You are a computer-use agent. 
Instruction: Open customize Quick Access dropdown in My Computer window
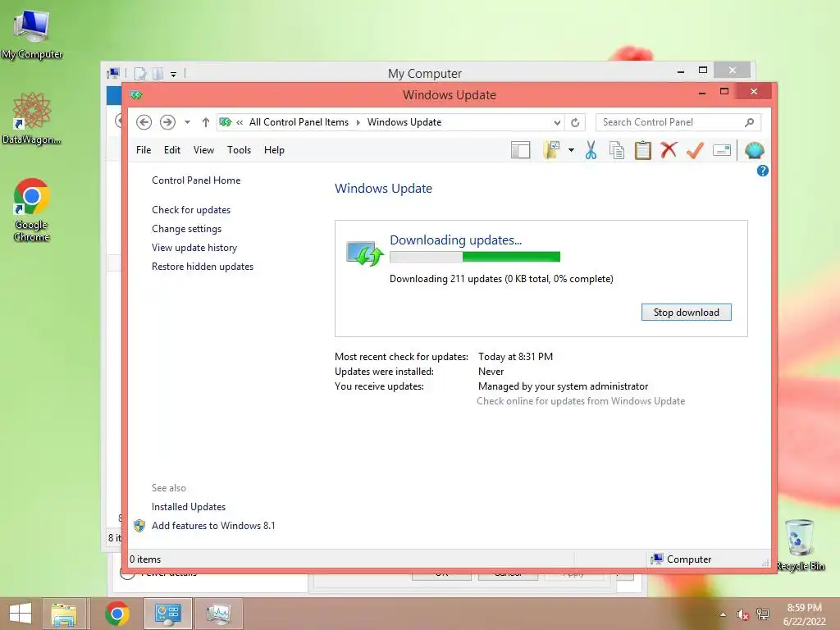pyautogui.click(x=174, y=74)
